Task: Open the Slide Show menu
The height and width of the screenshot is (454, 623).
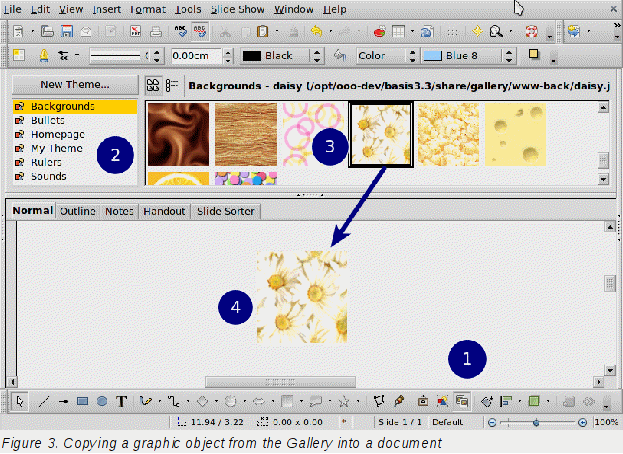Action: coord(238,9)
